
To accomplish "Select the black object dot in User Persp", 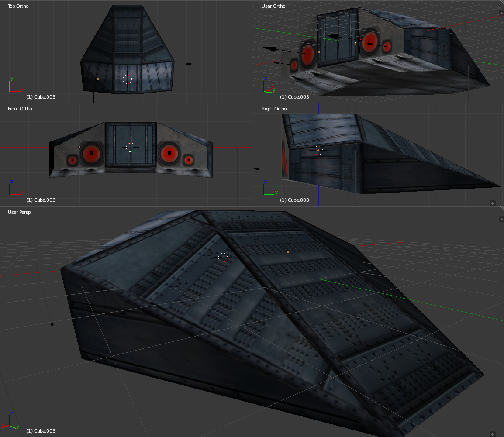I will click(52, 324).
